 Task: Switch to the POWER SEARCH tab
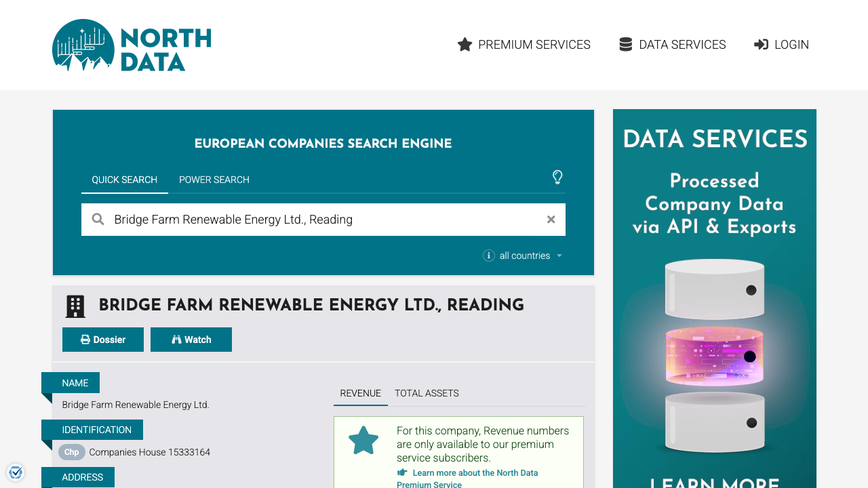coord(214,180)
